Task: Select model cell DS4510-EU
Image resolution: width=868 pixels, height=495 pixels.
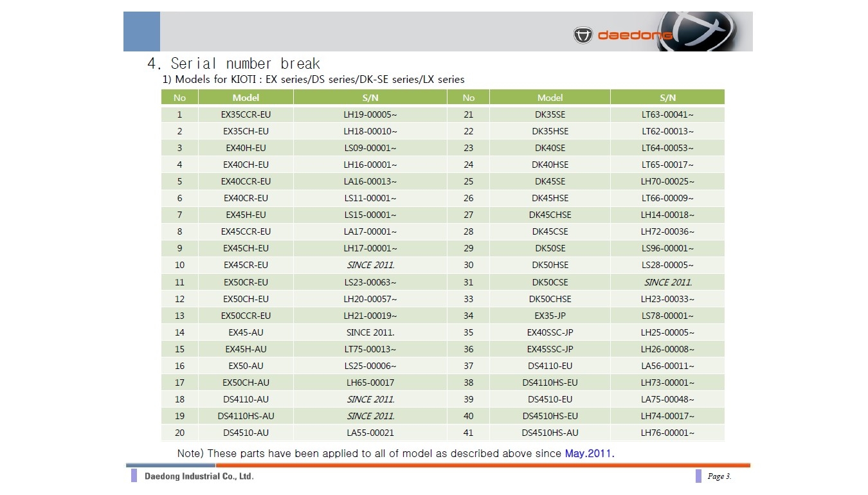Action: click(550, 399)
